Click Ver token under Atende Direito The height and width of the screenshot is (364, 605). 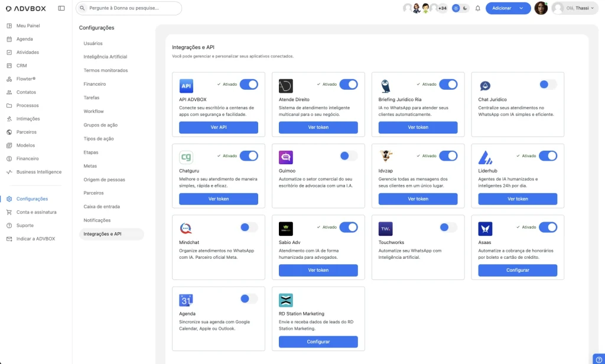[x=318, y=128]
